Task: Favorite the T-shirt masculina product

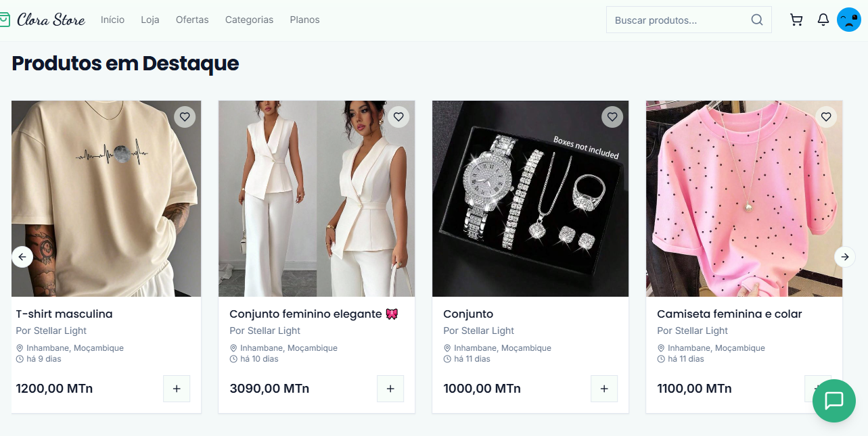Action: coord(185,116)
